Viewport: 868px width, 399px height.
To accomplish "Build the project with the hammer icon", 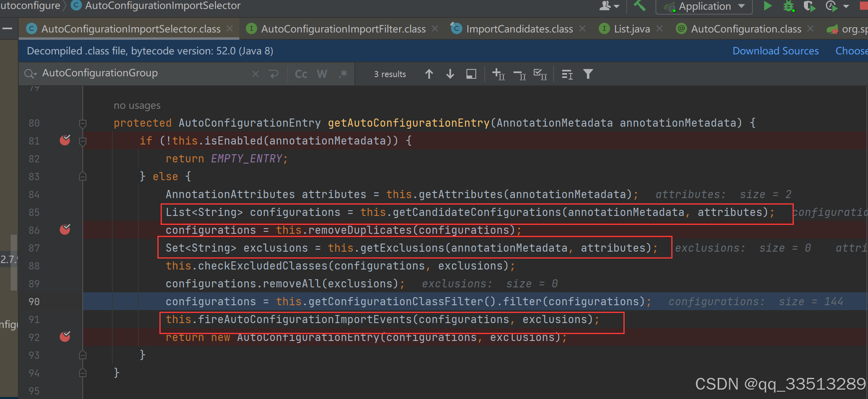I will tap(640, 6).
